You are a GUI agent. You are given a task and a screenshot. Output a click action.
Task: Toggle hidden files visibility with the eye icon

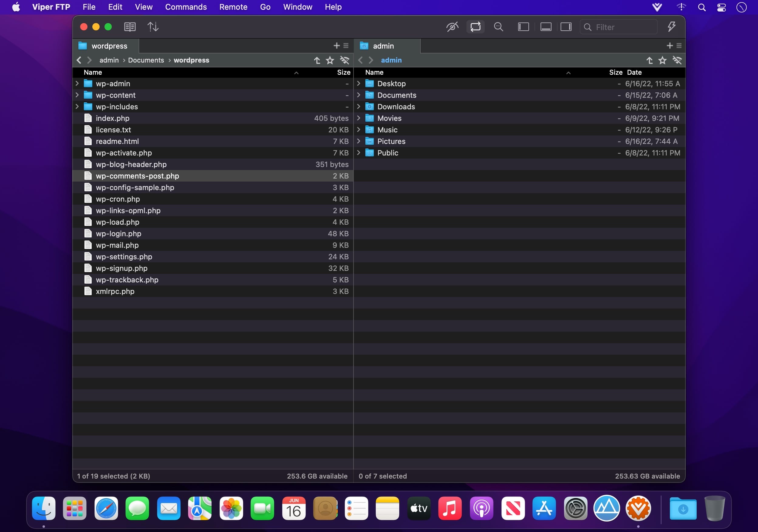(452, 27)
